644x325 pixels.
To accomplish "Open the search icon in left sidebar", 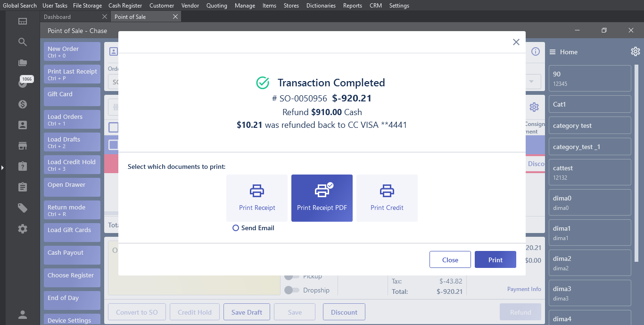I will pos(23,42).
